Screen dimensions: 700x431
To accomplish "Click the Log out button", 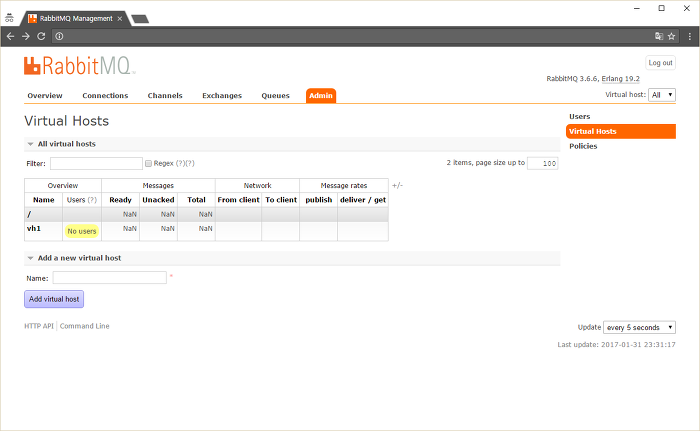I will coord(660,63).
